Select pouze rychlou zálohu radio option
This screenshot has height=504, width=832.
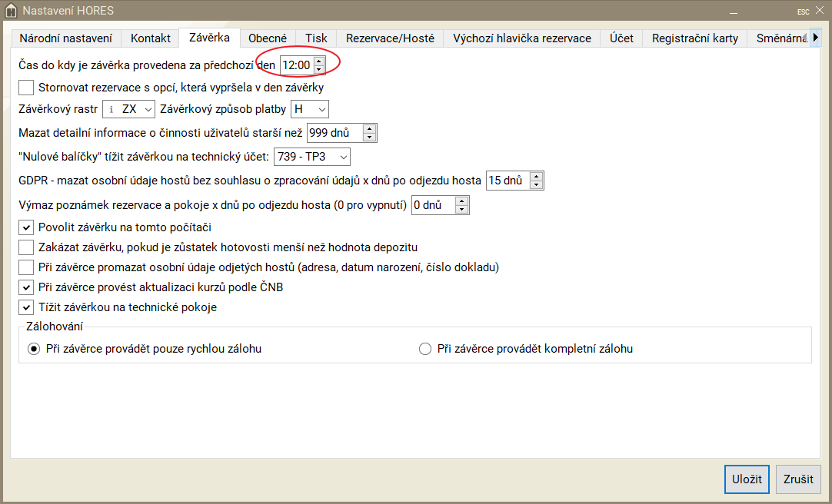34,349
